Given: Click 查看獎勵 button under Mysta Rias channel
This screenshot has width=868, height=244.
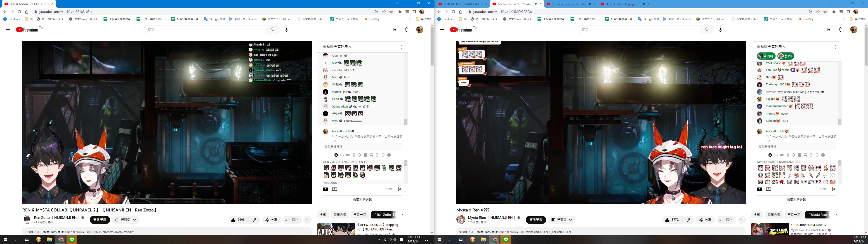Looking at the screenshot, I should (536, 220).
